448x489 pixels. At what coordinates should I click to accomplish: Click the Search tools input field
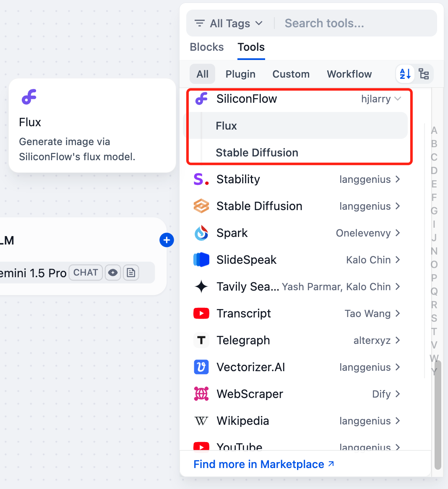coord(357,23)
